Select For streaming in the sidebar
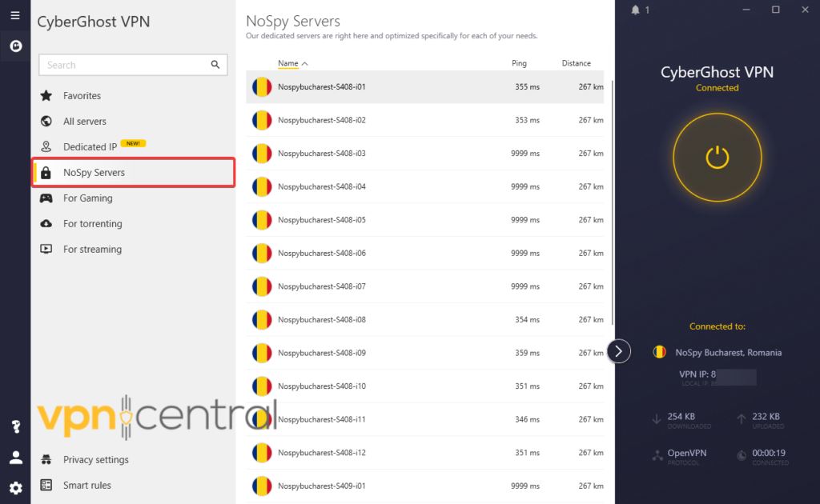The width and height of the screenshot is (820, 504). [x=92, y=250]
